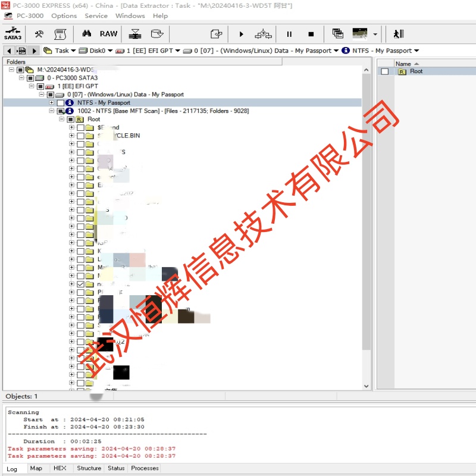Expand the NTFS - My Passport node
Screen dimensions: 476x476
click(x=52, y=102)
